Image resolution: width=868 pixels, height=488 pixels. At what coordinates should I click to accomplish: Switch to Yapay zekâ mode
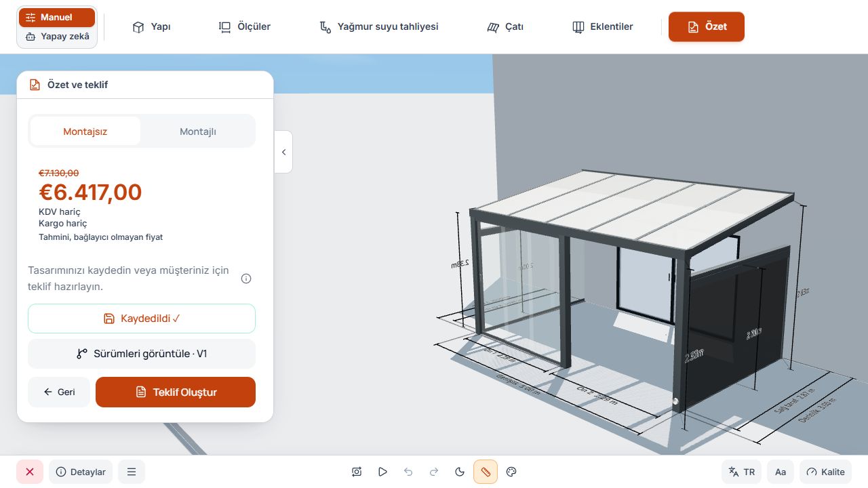pos(57,37)
